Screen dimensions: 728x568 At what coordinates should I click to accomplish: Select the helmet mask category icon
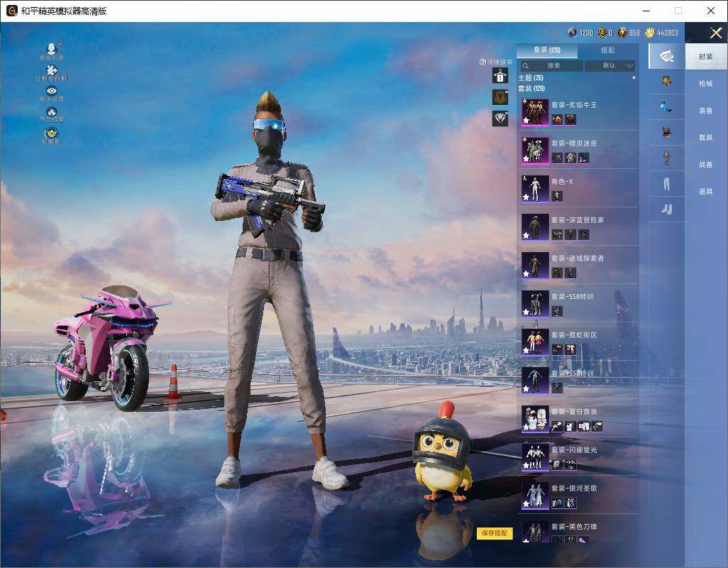click(x=667, y=133)
